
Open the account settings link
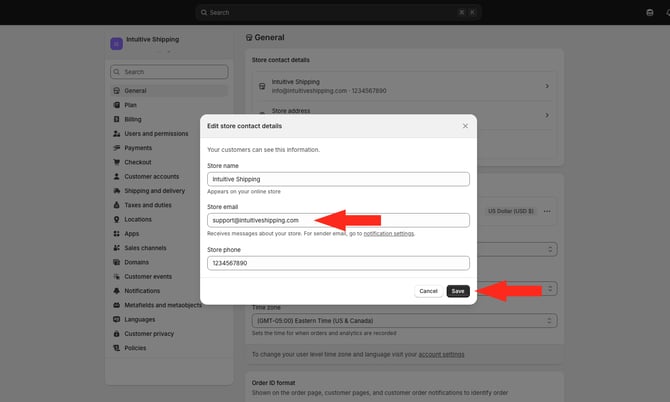[441, 355]
